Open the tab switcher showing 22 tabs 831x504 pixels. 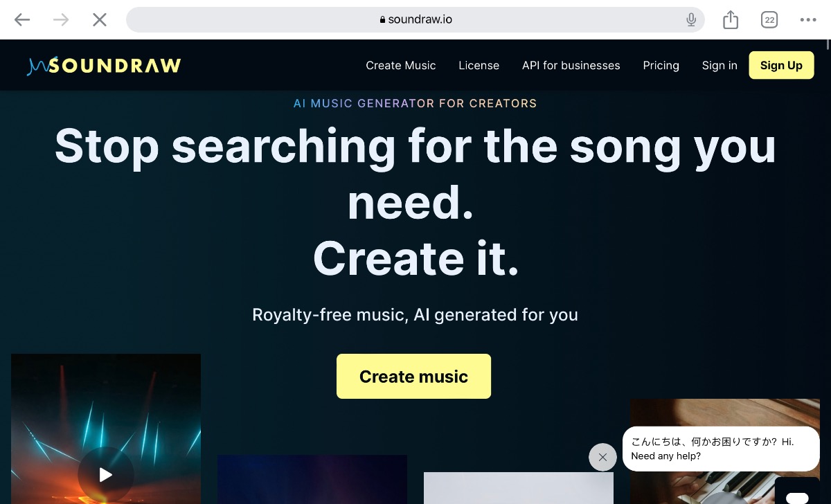[769, 19]
